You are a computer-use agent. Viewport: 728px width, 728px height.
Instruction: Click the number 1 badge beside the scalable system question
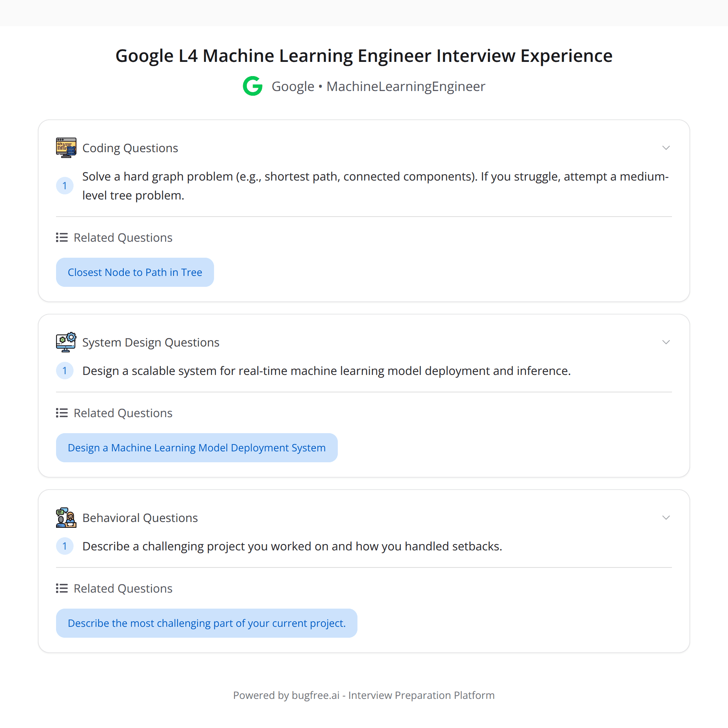(65, 371)
